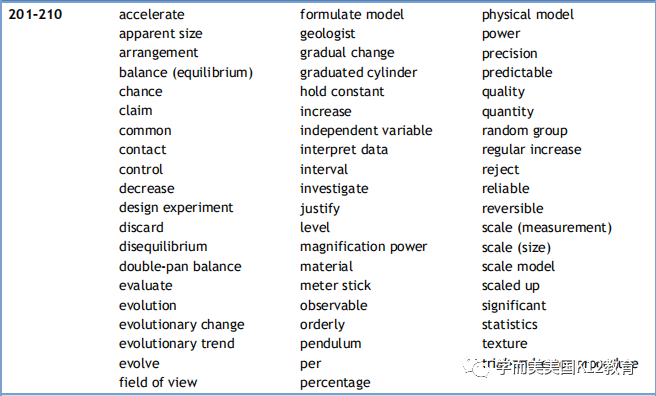Click the WeChat watermark logo icon
The width and height of the screenshot is (656, 396).
pyautogui.click(x=477, y=367)
